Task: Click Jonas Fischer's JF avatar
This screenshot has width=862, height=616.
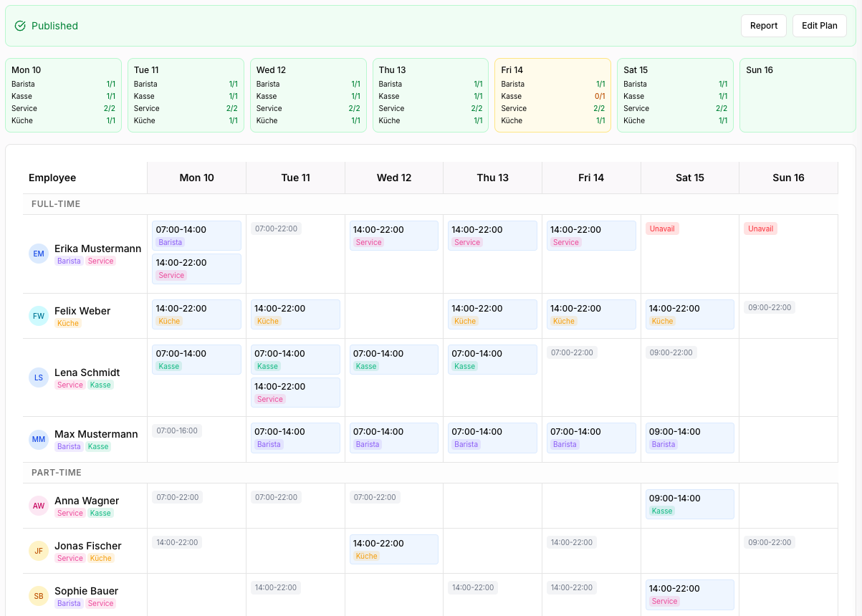Action: coord(39,551)
